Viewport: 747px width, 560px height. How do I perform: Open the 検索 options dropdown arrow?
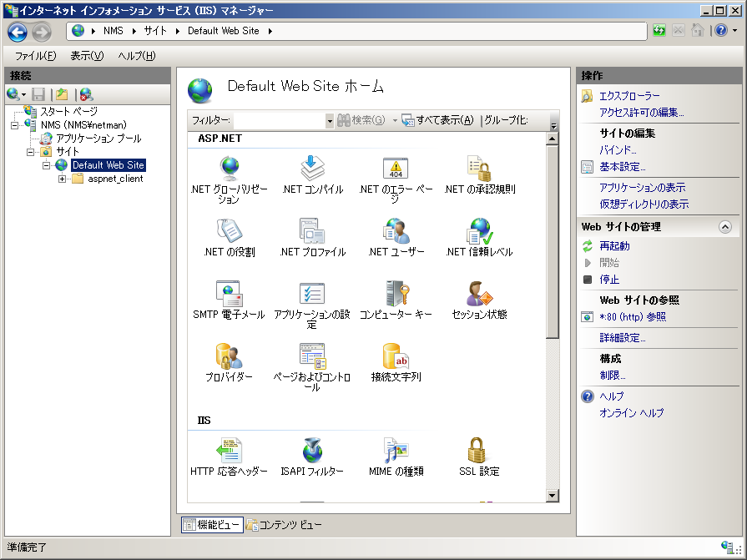(395, 121)
